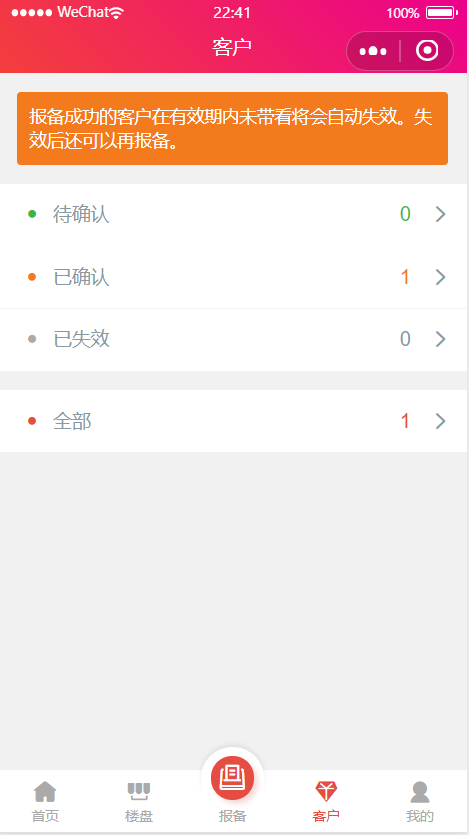Open the 楼盘 properties icon
The image size is (469, 835).
click(139, 791)
